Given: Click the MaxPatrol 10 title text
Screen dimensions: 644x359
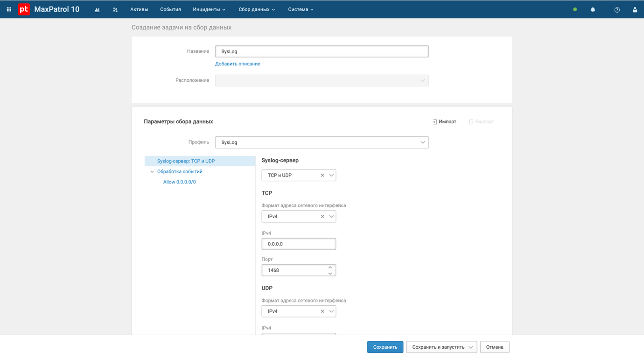Looking at the screenshot, I should pos(57,9).
